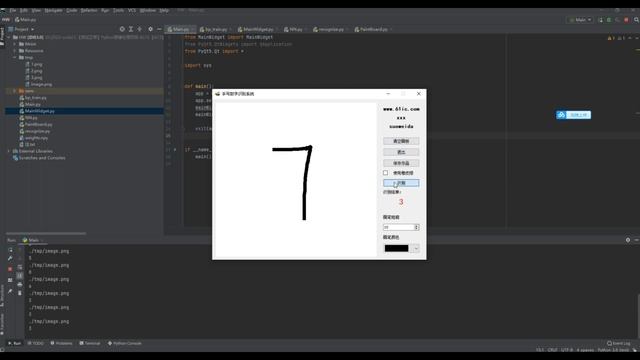Viewport: 640px width, 360px height.
Task: Expand the Model folder in project tree
Action: click(x=15, y=44)
